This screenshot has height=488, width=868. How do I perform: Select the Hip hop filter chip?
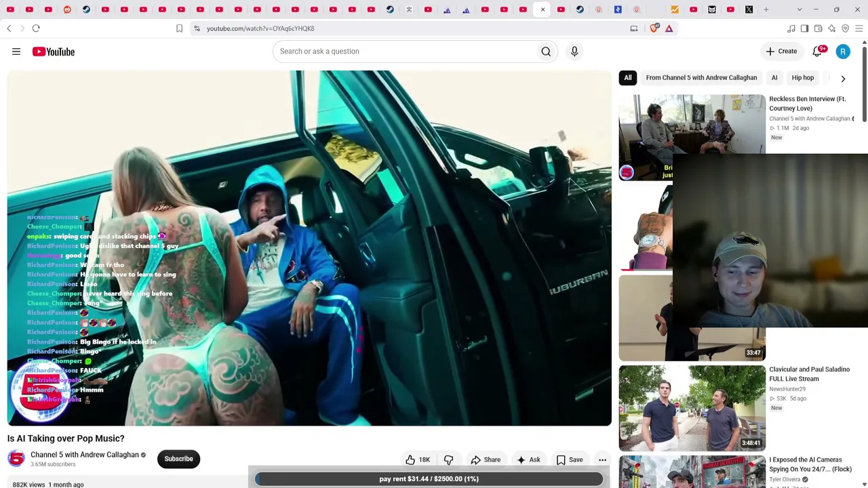pyautogui.click(x=803, y=78)
